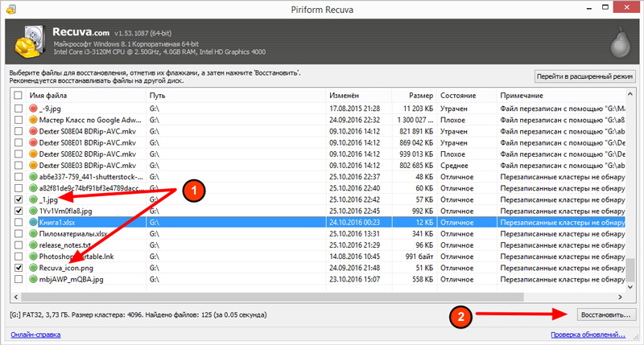Check the box for Мастер Класс по Google file
The height and width of the screenshot is (345, 644).
[x=19, y=120]
